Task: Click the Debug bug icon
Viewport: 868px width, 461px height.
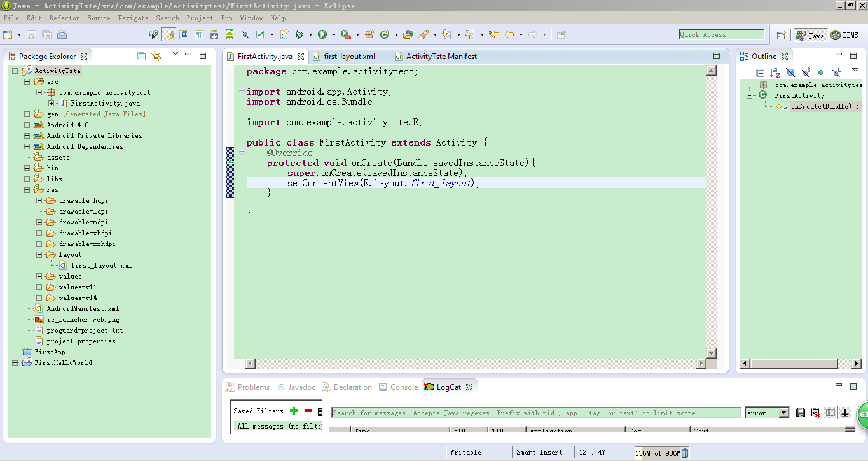Action: point(299,34)
